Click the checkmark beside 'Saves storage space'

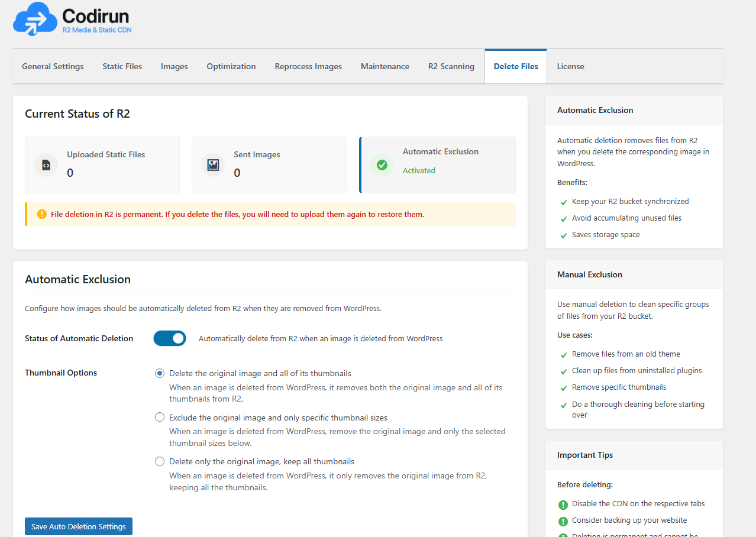tap(563, 235)
